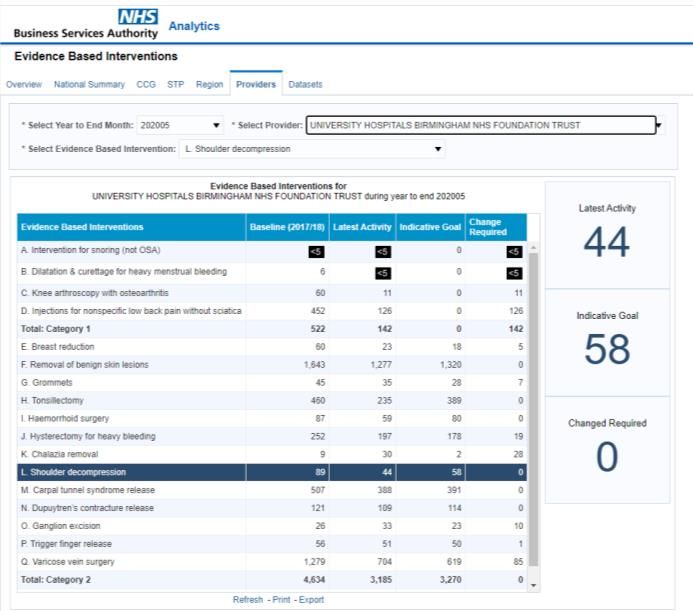This screenshot has width=693, height=611.
Task: Click the table scrollbar up arrow
Action: [533, 248]
